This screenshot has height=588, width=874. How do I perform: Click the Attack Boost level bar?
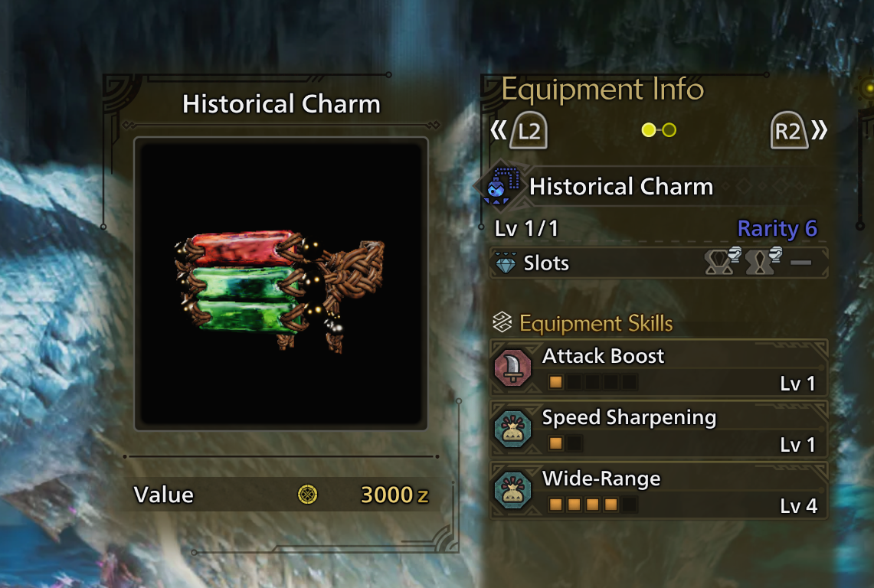click(x=593, y=382)
